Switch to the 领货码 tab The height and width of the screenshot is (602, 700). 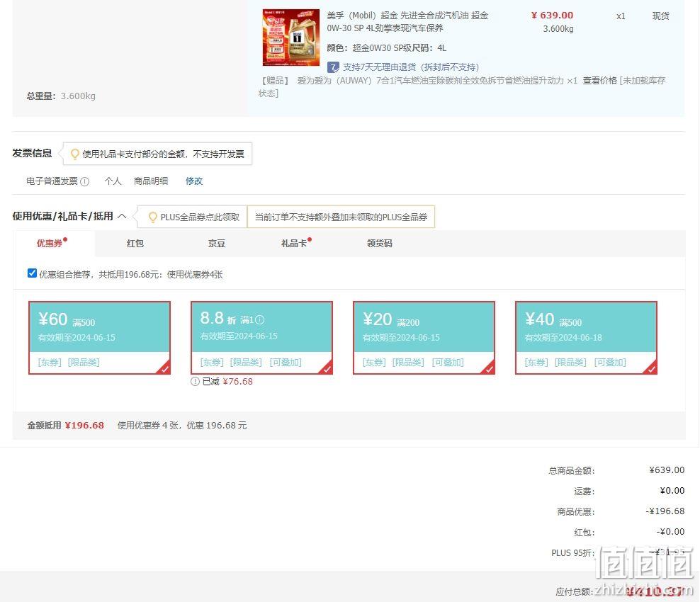tap(380, 243)
